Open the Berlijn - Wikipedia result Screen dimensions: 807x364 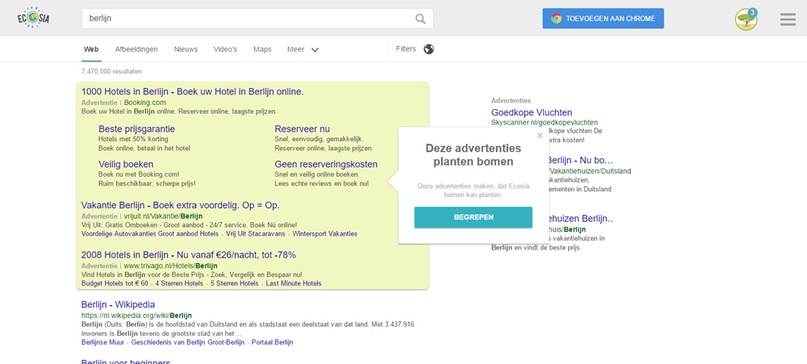118,304
